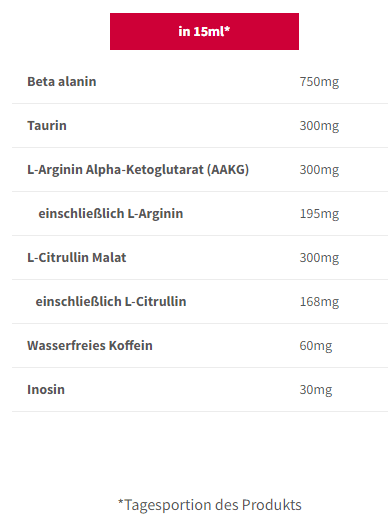Viewport: 388px width, 524px height.
Task: Select the 'Taurin' row label
Action: pos(47,126)
